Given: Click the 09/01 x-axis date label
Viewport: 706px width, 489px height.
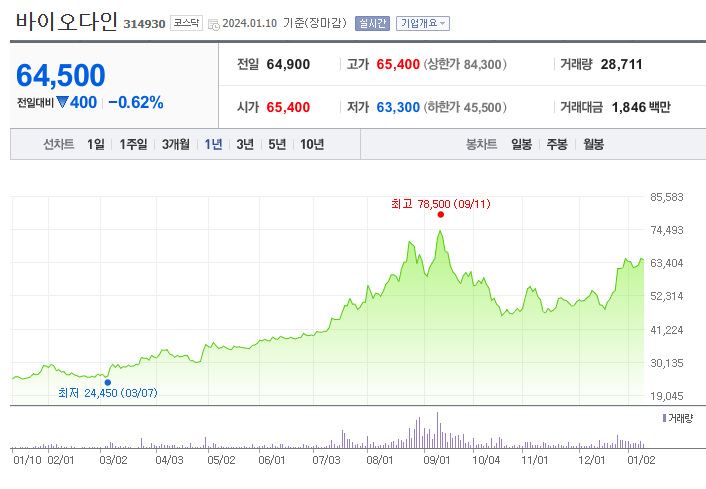Looking at the screenshot, I should click(x=437, y=460).
